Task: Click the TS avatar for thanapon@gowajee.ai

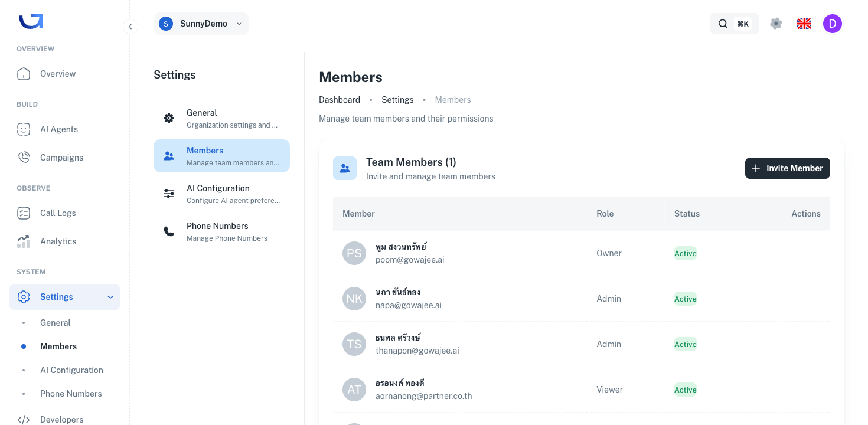Action: [354, 344]
